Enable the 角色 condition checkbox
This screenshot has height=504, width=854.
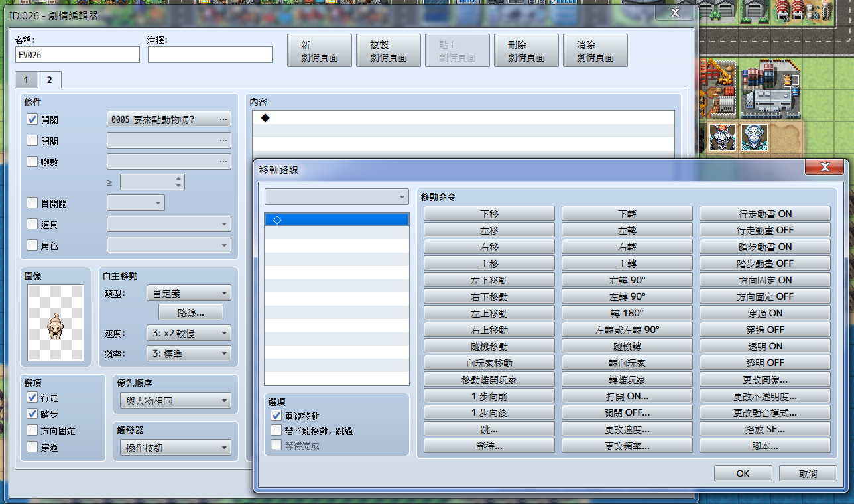[32, 245]
